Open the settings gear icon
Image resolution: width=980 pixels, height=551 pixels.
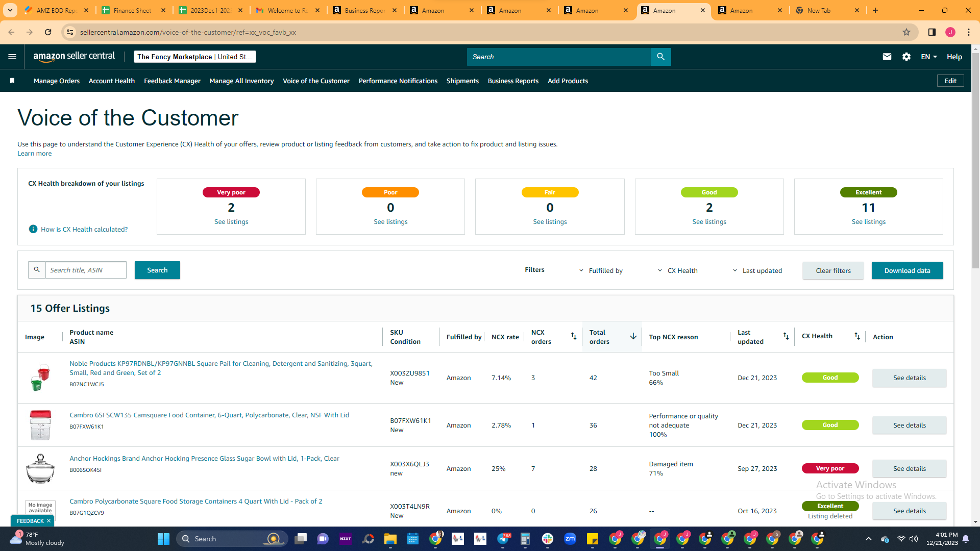[x=906, y=57]
